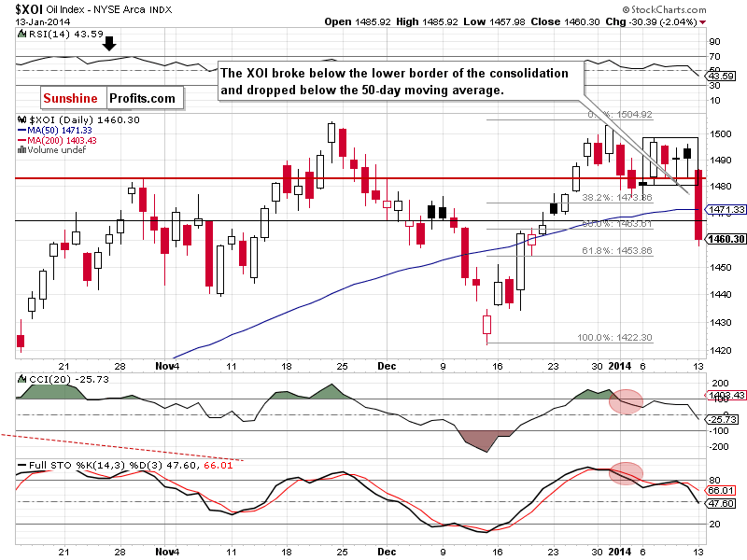Click the 'Oil Index - NYSE Arca INDX' title

[109, 9]
